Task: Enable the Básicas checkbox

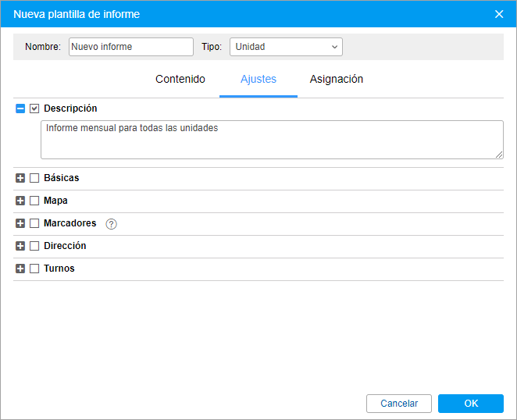Action: [x=34, y=178]
